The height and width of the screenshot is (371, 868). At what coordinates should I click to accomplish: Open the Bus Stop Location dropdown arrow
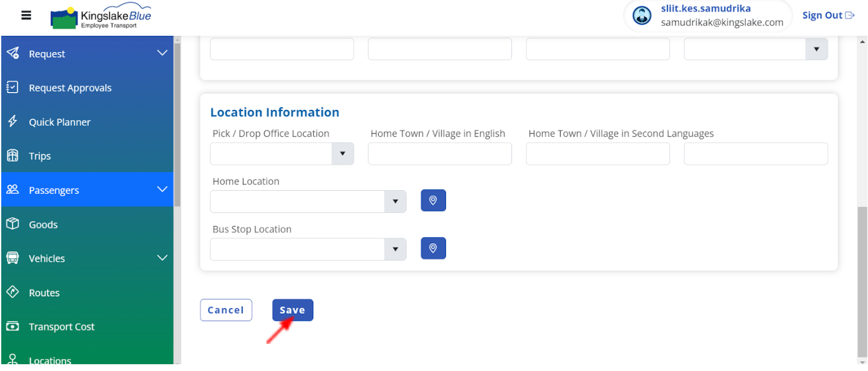tap(395, 249)
